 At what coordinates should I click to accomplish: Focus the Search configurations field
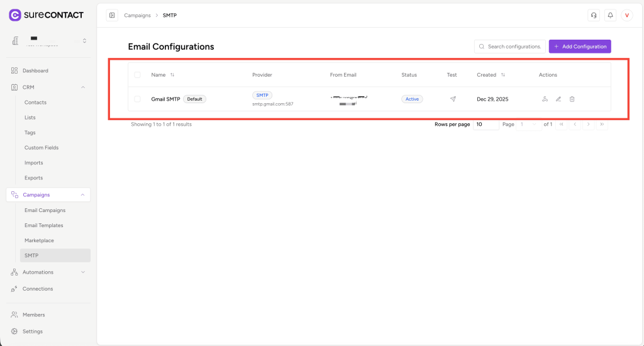[509, 47]
